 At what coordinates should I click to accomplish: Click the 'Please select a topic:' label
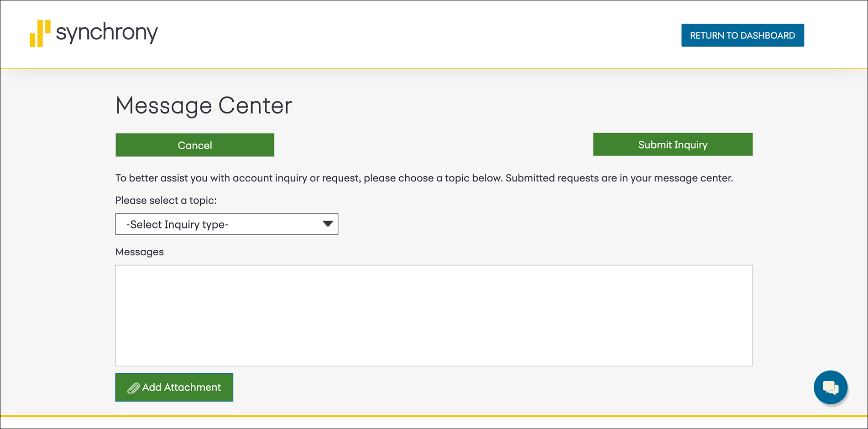[x=166, y=201]
